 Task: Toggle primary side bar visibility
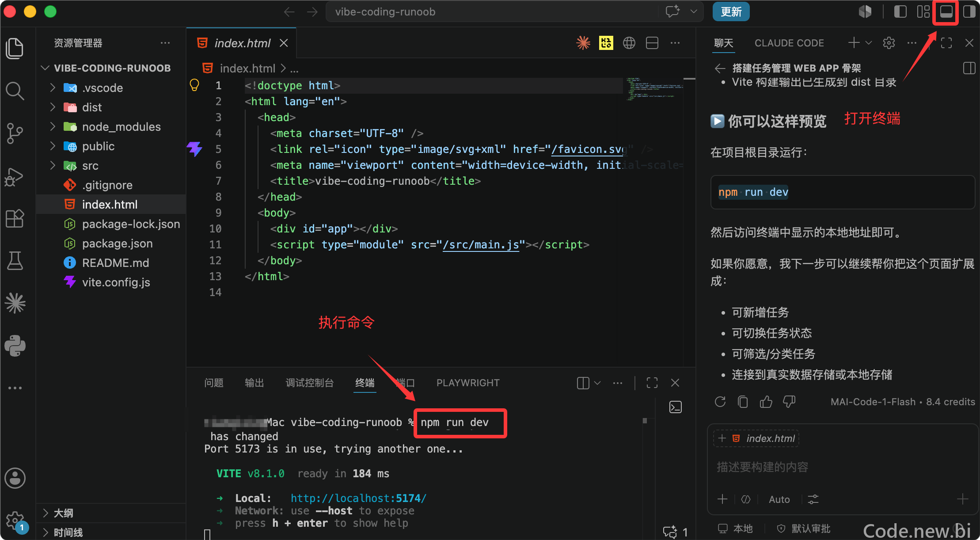tap(900, 11)
